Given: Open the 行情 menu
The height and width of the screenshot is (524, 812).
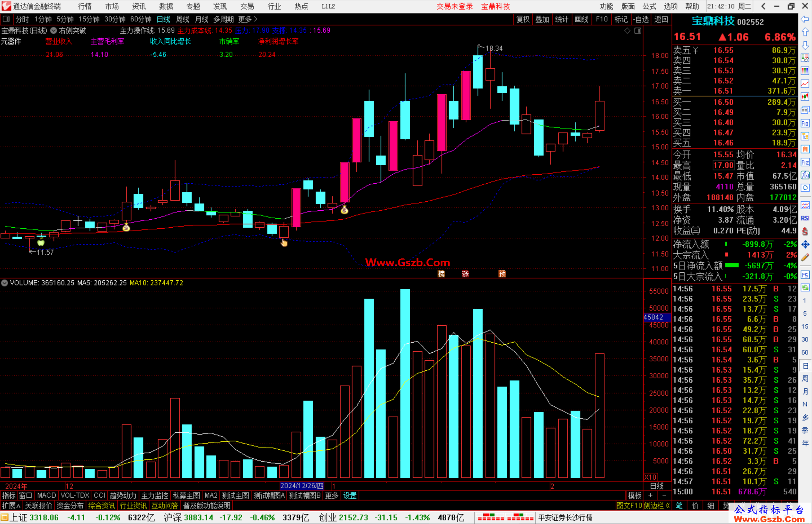Looking at the screenshot, I should pyautogui.click(x=85, y=6).
